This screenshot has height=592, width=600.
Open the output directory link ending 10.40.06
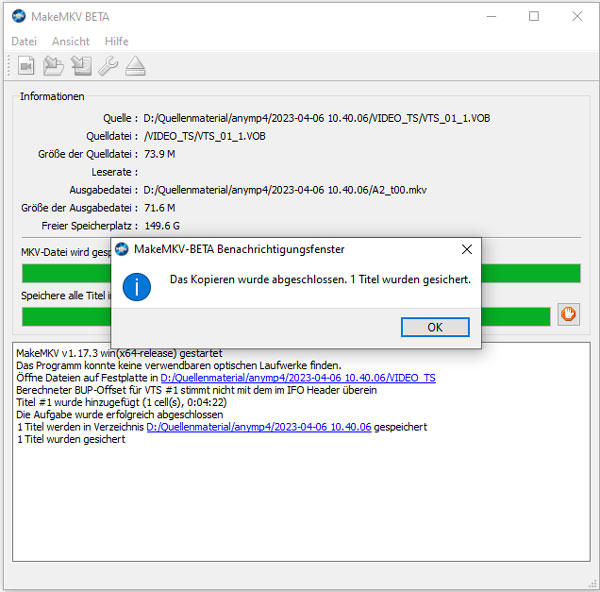[x=259, y=427]
